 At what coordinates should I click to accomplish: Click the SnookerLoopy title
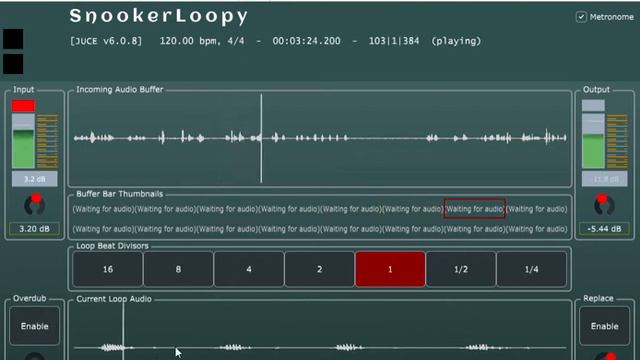159,16
